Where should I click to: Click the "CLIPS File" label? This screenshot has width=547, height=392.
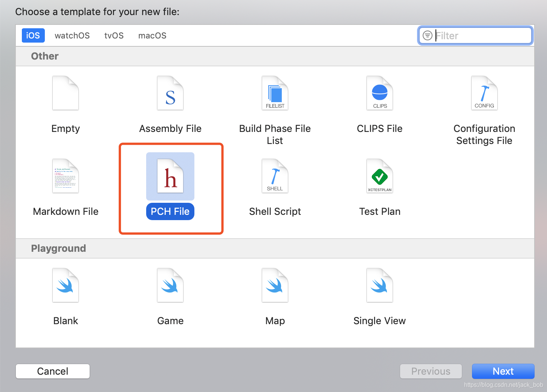380,129
